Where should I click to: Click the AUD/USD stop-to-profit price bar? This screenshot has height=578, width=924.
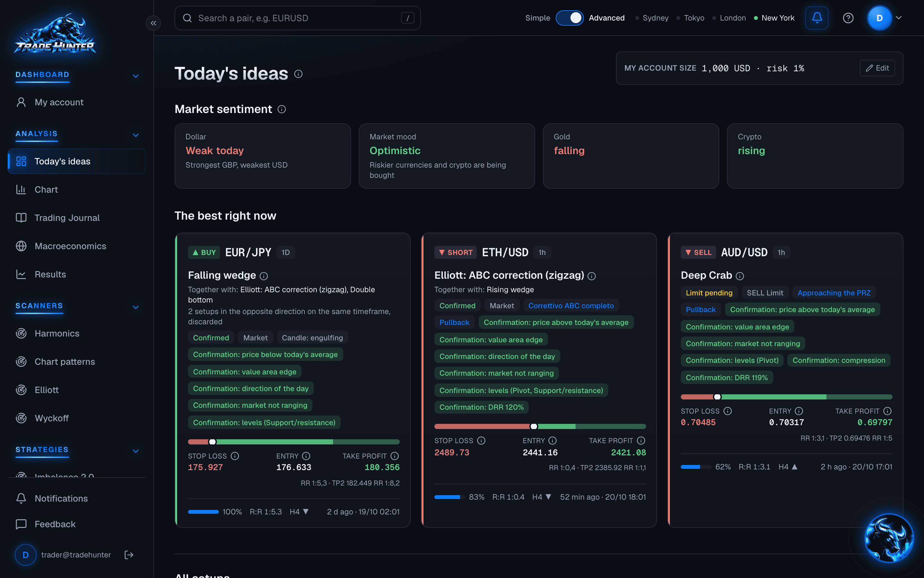pyautogui.click(x=787, y=397)
